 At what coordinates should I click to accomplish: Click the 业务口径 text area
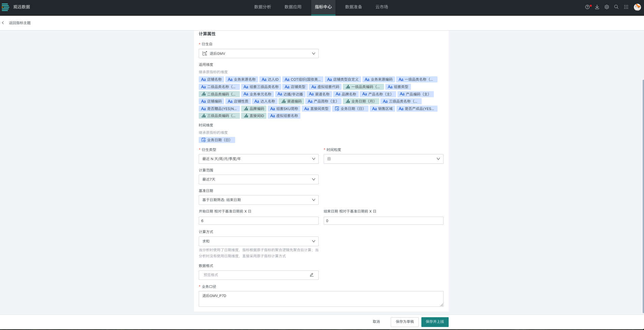pos(321,299)
